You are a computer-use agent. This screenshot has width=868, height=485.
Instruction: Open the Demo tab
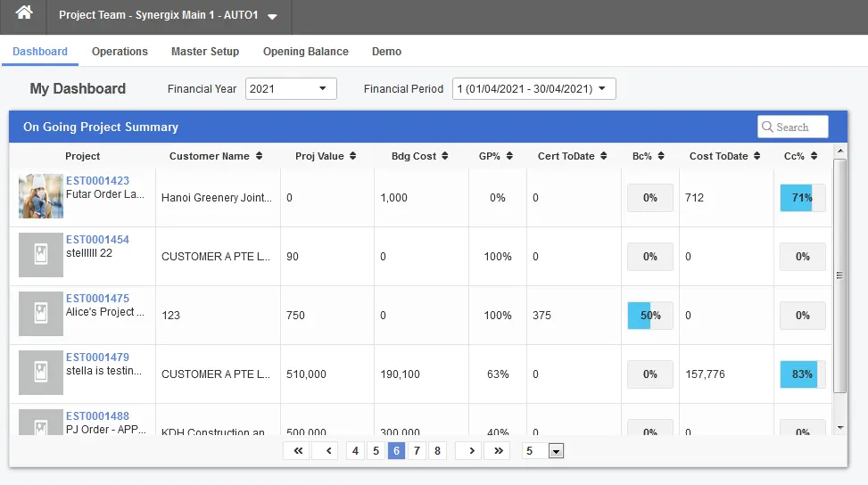pyautogui.click(x=386, y=52)
